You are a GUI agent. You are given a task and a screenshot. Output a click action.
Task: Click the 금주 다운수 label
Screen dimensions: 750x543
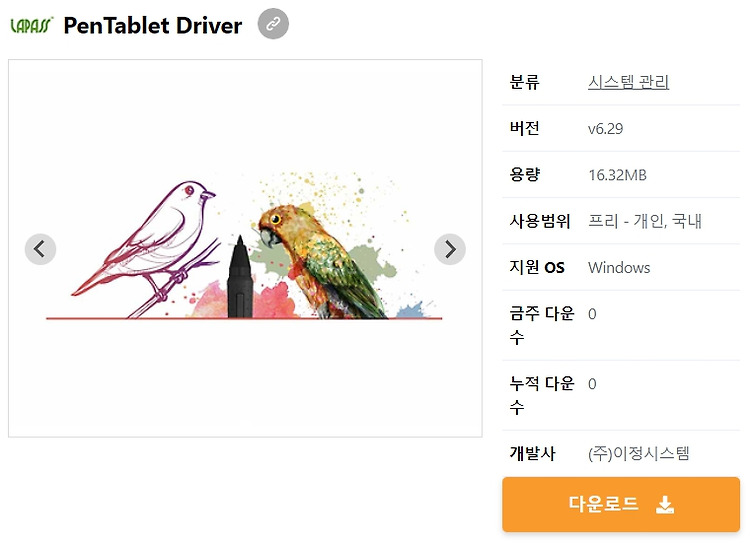[542, 325]
